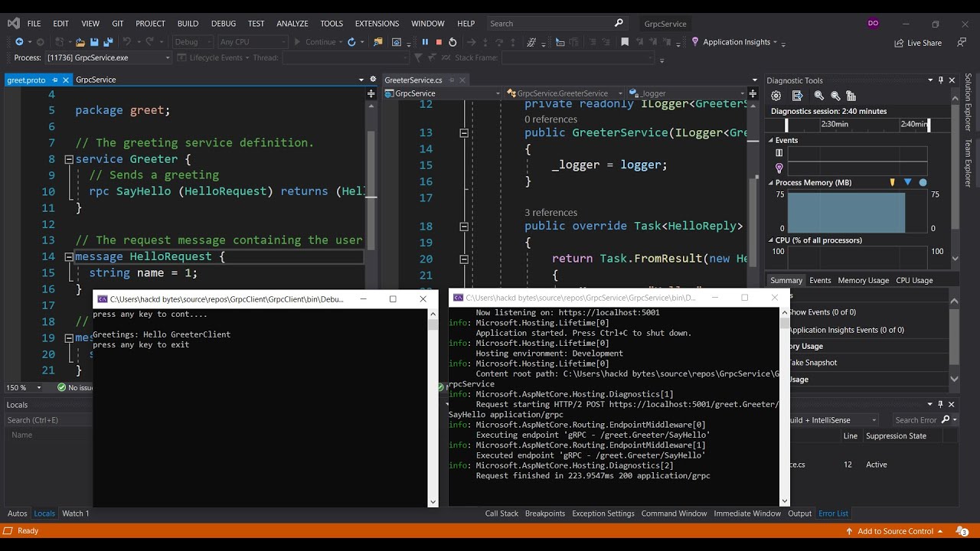The width and height of the screenshot is (980, 551).
Task: Click the Save file icon
Action: click(94, 42)
